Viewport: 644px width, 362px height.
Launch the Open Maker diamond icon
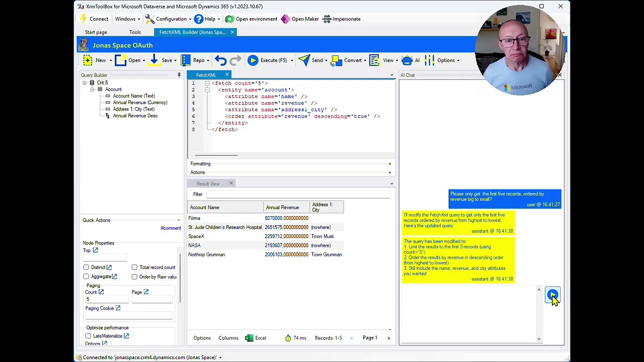285,19
